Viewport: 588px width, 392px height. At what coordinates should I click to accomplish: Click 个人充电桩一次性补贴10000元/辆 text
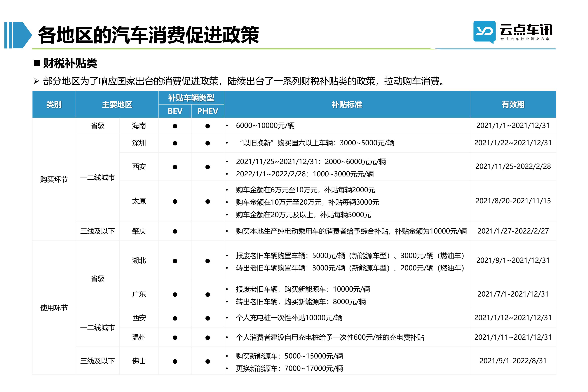click(289, 318)
